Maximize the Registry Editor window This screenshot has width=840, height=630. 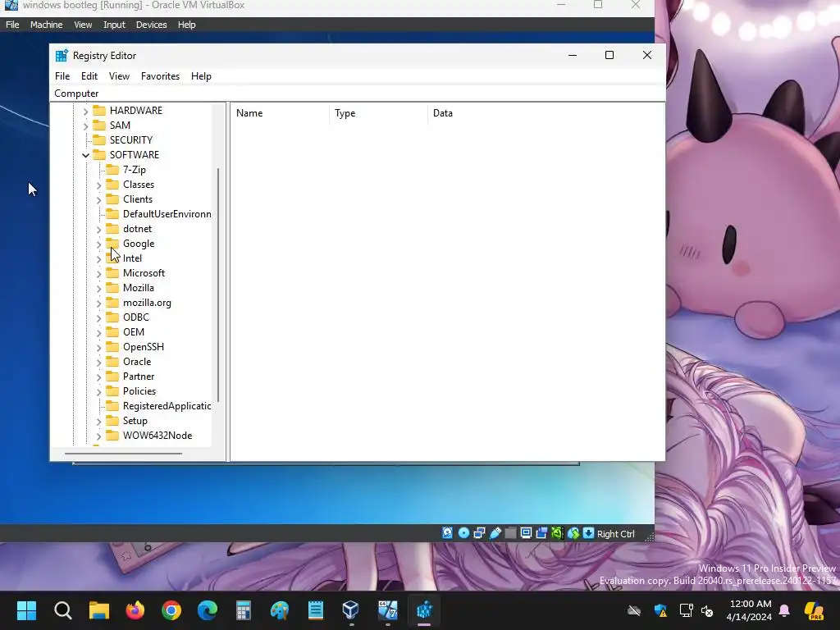click(609, 55)
